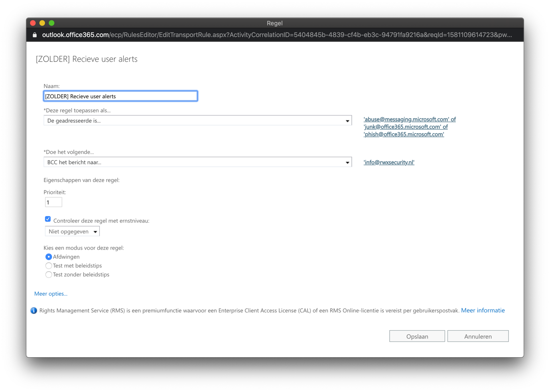Open the 'Niet opgegeven' severity dropdown
550x392 pixels.
point(72,231)
